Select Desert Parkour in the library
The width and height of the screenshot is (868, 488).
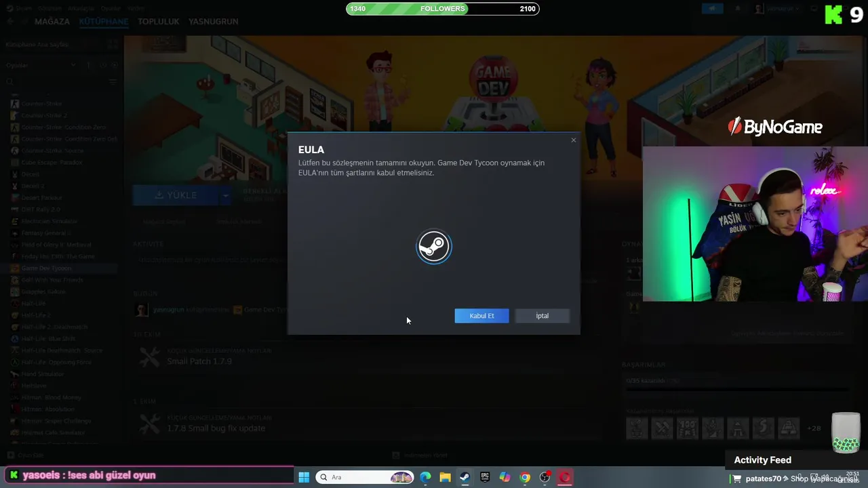(41, 198)
